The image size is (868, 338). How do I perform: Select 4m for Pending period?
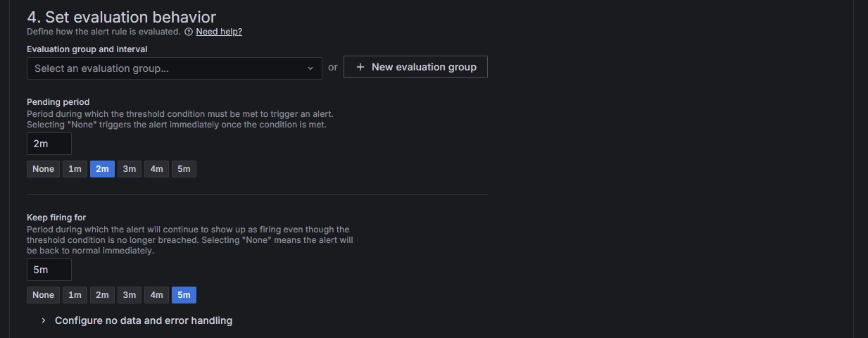point(156,169)
